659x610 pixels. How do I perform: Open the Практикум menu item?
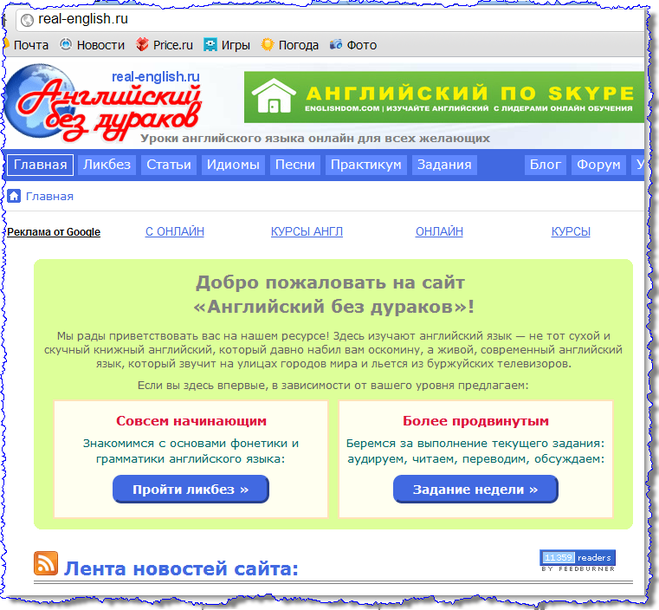click(366, 165)
